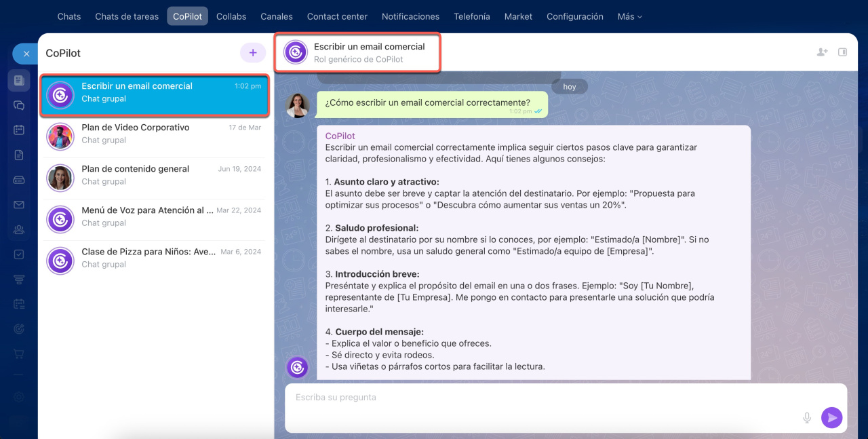The width and height of the screenshot is (868, 439).
Task: Click the tasks checkmark icon in left sidebar
Action: pyautogui.click(x=19, y=254)
